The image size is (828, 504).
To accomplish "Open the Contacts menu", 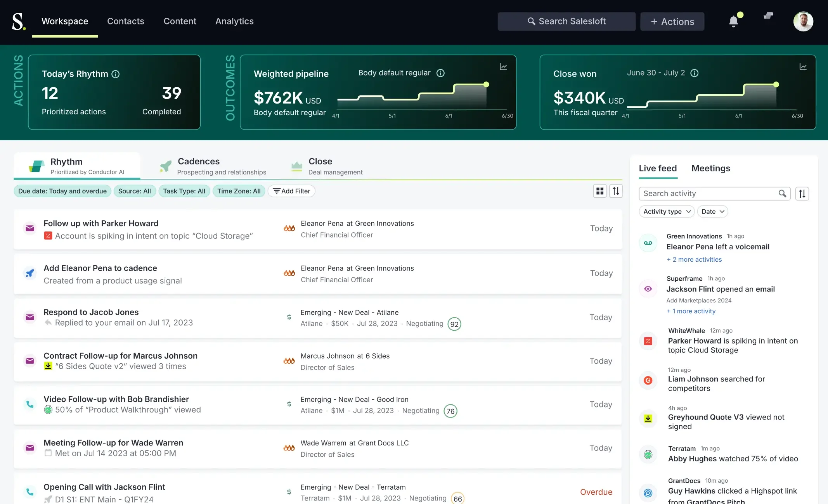I will tap(126, 21).
